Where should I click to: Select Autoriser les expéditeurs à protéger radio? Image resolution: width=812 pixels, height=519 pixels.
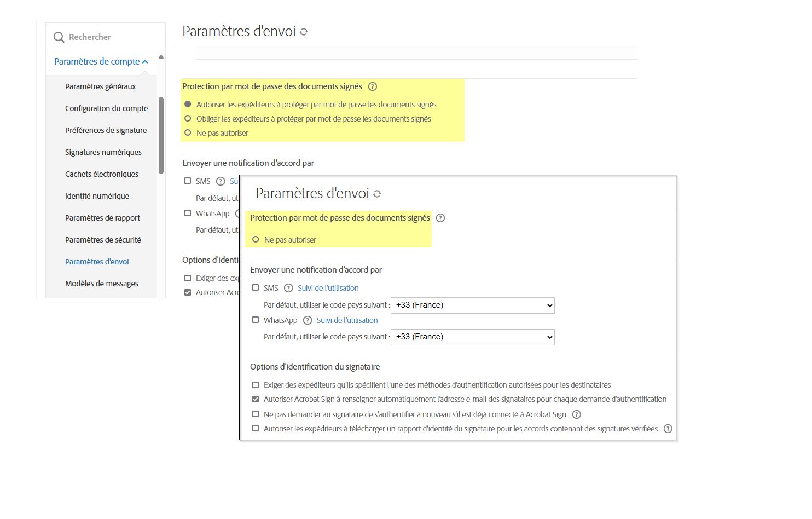pyautogui.click(x=188, y=104)
